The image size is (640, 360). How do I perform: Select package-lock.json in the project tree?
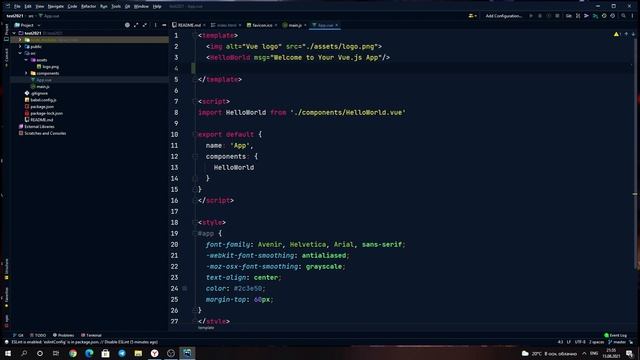(44, 113)
